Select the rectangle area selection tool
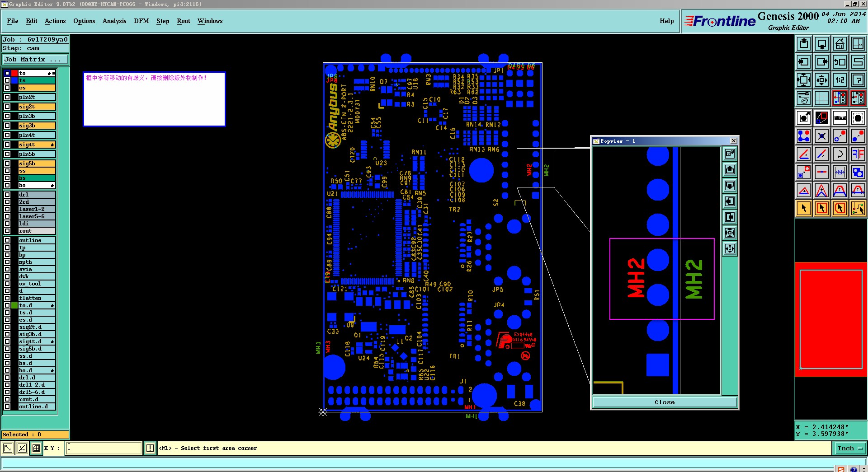 click(822, 208)
